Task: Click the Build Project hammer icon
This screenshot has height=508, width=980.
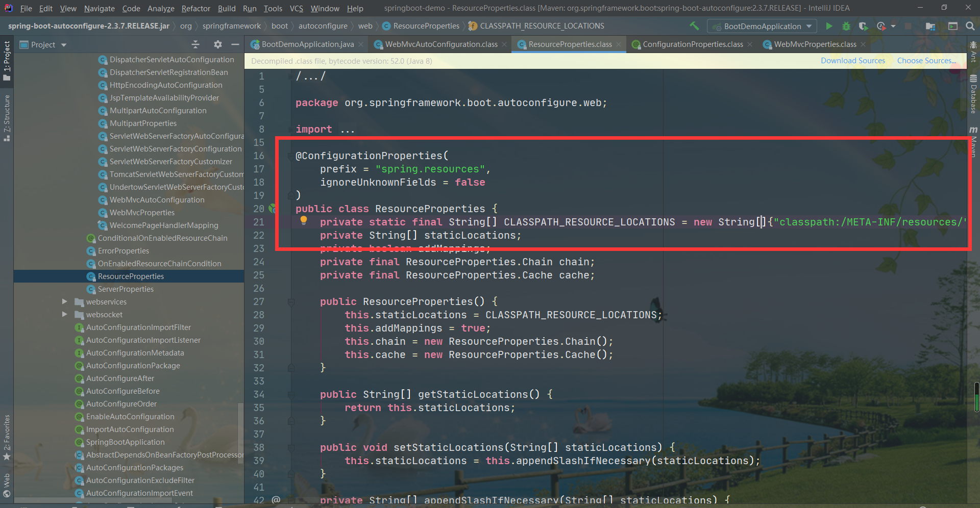Action: 694,26
